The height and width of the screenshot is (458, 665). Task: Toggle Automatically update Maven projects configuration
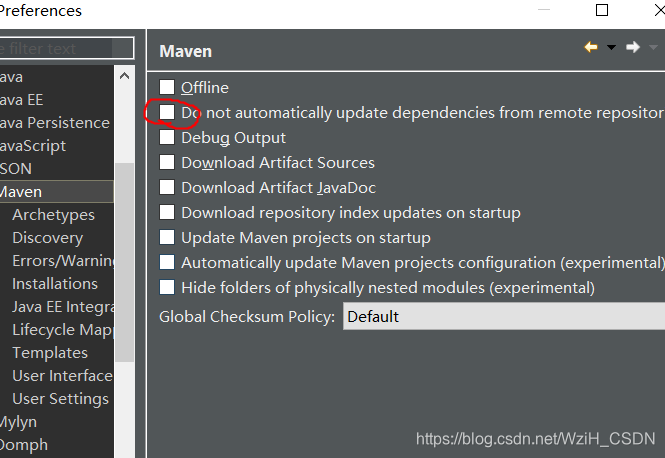167,263
